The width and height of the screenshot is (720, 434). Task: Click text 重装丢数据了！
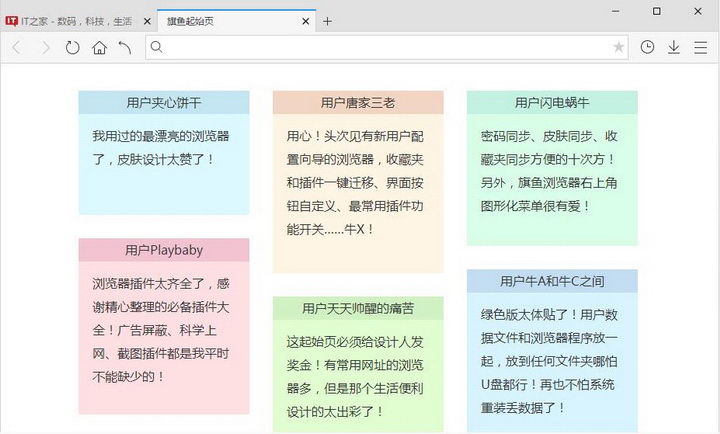523,408
